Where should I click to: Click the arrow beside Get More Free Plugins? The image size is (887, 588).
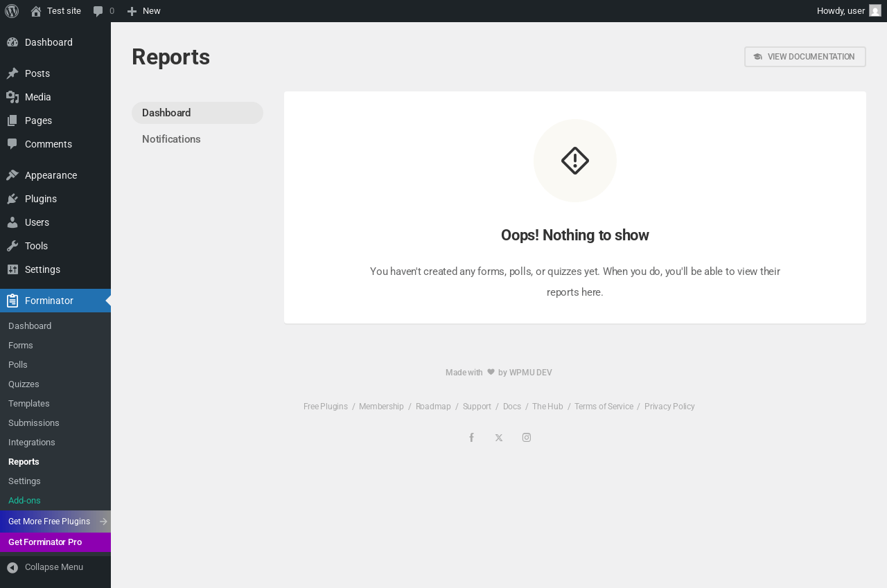point(104,522)
